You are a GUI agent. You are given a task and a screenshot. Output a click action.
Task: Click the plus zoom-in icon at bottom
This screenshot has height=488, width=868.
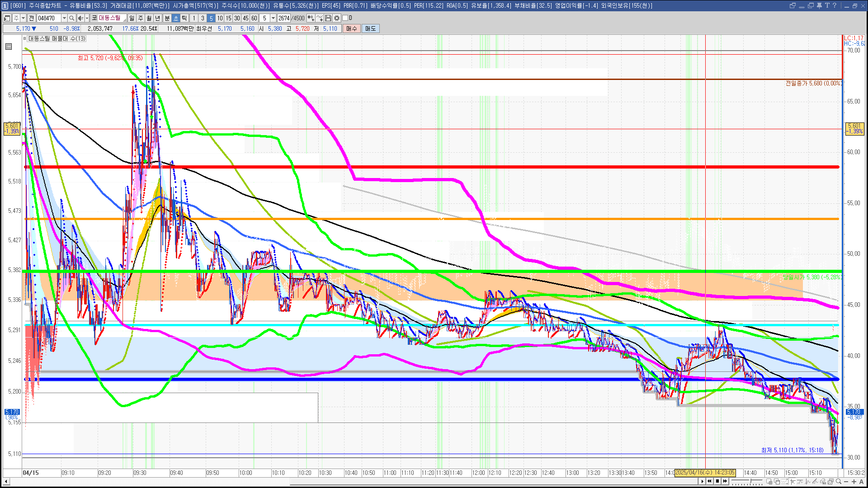point(854,482)
